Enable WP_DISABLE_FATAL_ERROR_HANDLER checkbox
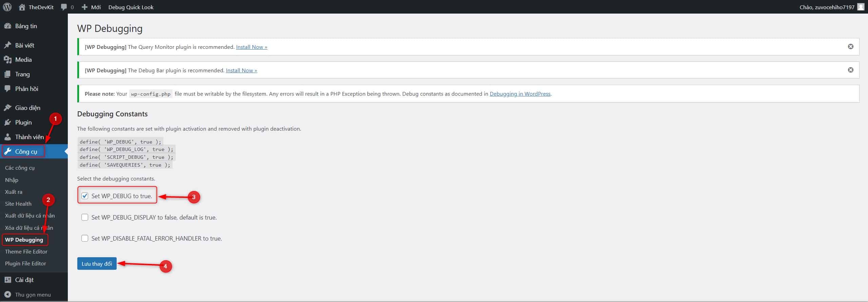Screen dimensions: 868x302 pyautogui.click(x=85, y=238)
